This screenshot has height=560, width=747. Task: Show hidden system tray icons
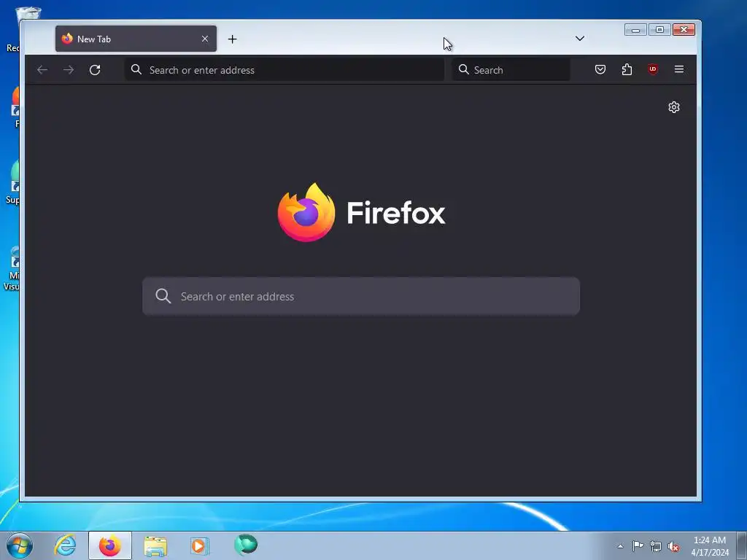pos(620,546)
